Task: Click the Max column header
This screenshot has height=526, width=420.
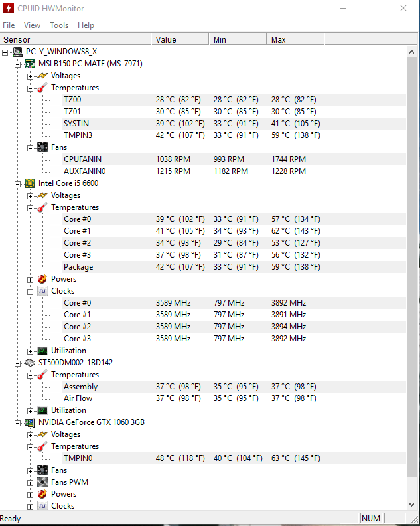Action: [296, 39]
